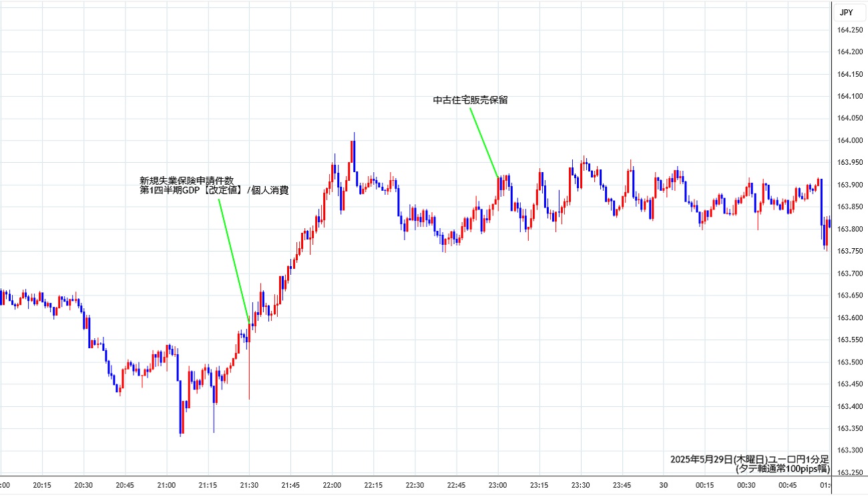868x497 pixels.
Task: Click the 163.650 price axis label
Action: pyautogui.click(x=849, y=296)
